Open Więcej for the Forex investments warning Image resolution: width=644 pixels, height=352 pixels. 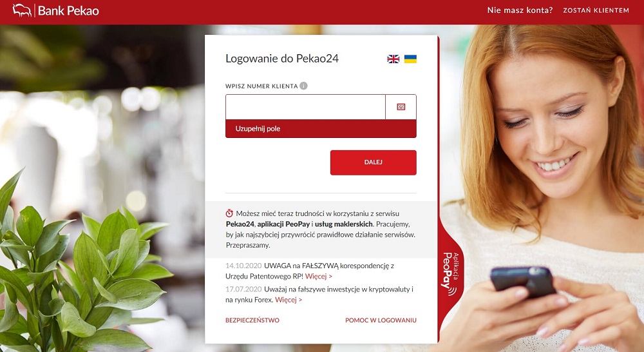(x=289, y=300)
